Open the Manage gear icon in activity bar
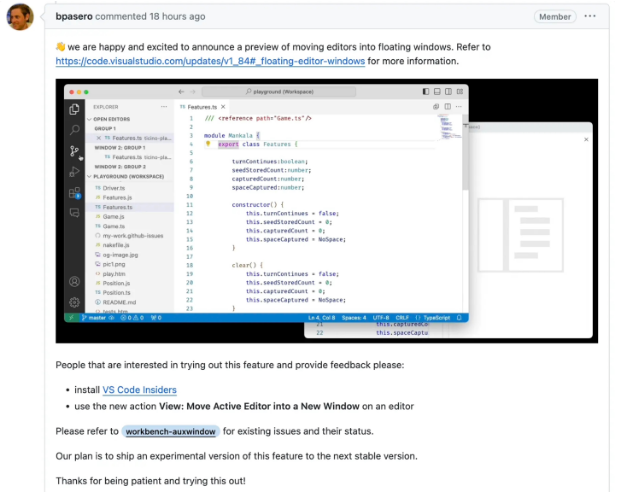The height and width of the screenshot is (492, 620). click(74, 303)
